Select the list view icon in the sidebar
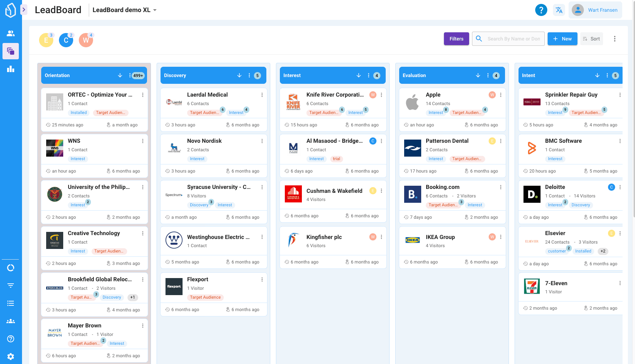The width and height of the screenshot is (635, 364). click(x=11, y=303)
